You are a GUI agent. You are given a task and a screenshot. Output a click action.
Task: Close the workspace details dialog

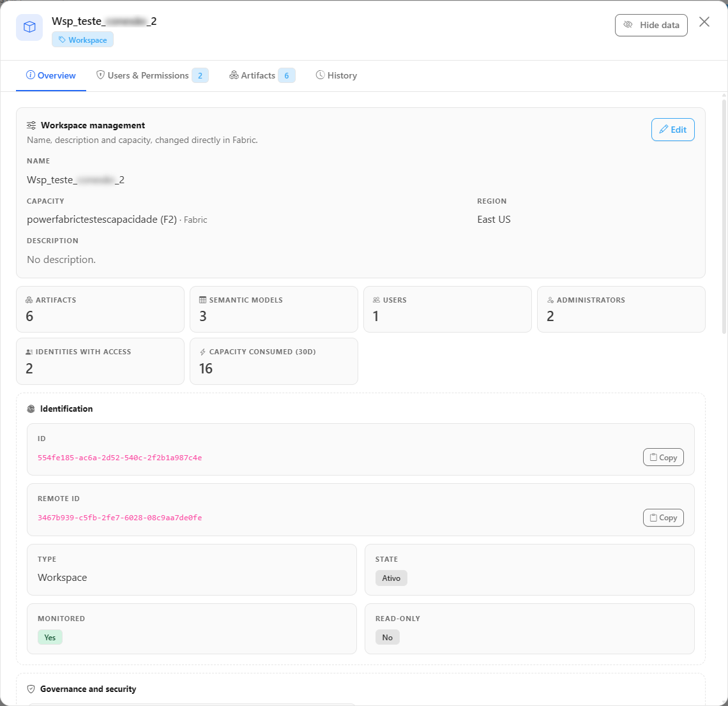(x=704, y=22)
